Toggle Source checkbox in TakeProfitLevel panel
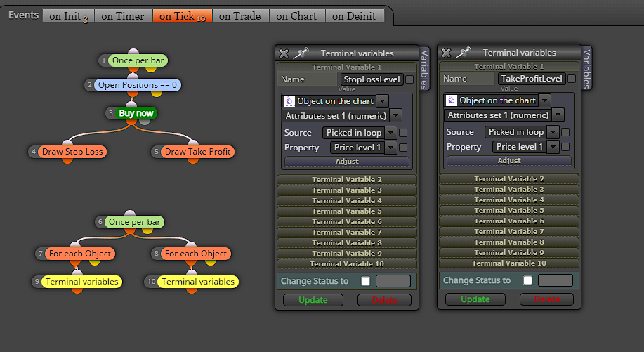The image size is (644, 352). point(565,132)
